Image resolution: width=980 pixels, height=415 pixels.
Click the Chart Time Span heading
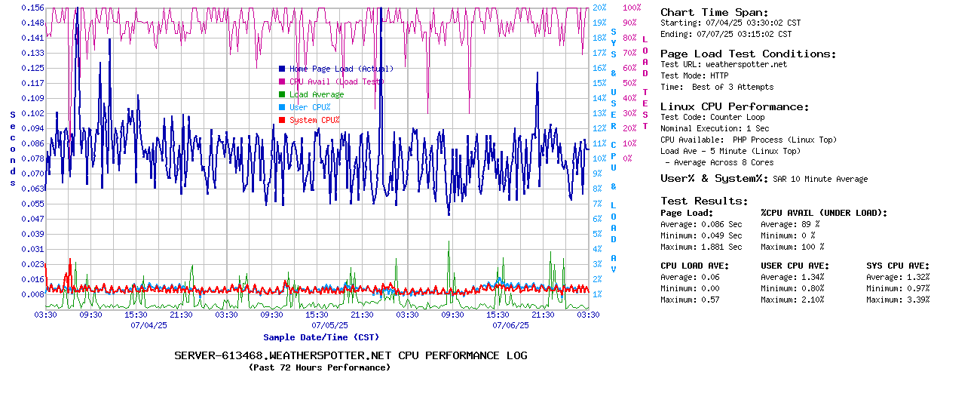pos(714,12)
